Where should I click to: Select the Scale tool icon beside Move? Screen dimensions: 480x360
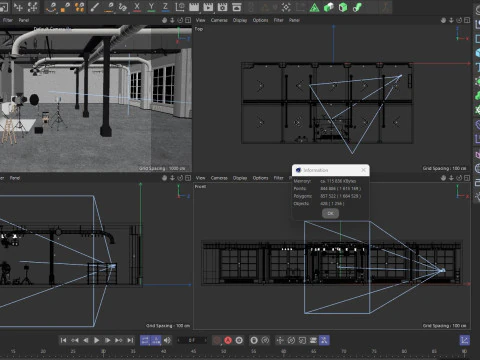click(x=33, y=7)
